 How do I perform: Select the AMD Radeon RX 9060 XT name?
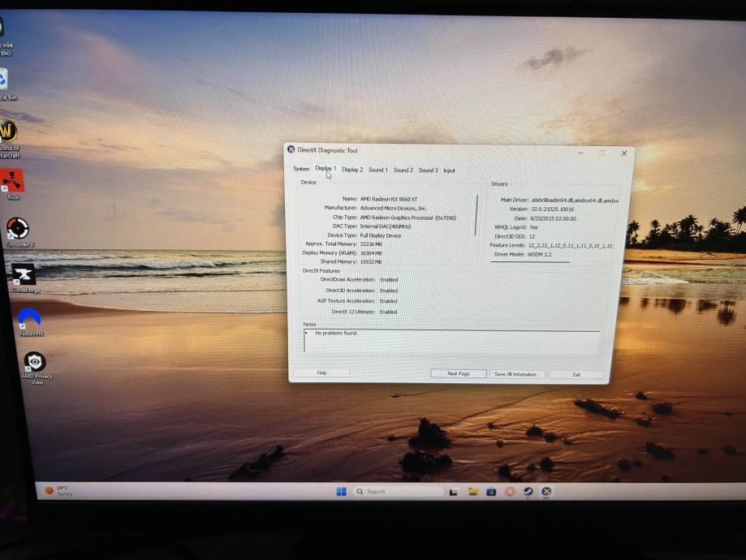point(388,199)
